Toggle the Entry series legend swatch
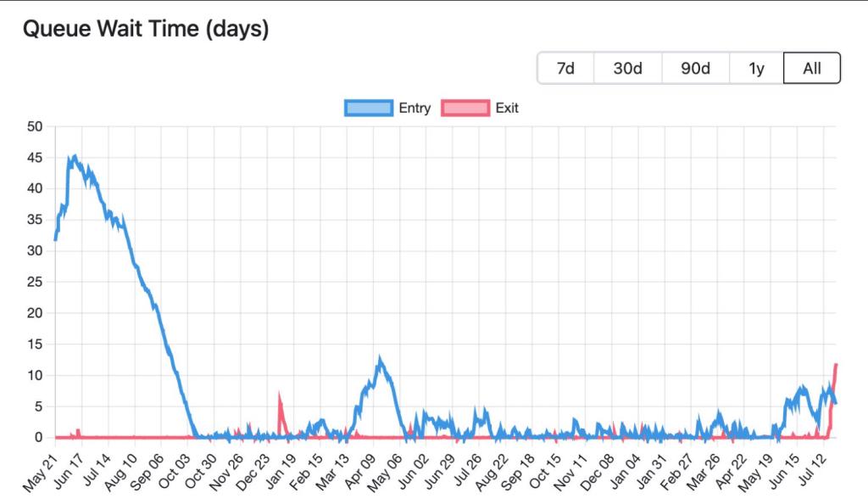This screenshot has height=504, width=868. [369, 108]
